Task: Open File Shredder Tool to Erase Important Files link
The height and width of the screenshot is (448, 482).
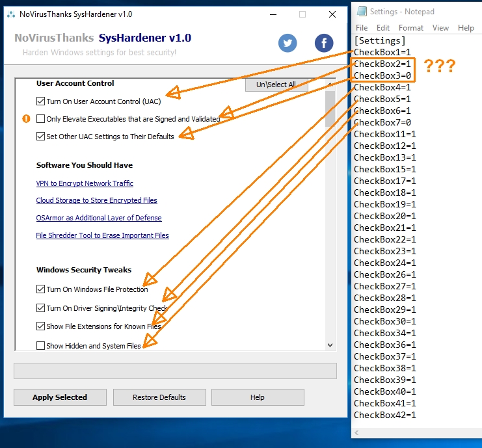Action: [102, 235]
